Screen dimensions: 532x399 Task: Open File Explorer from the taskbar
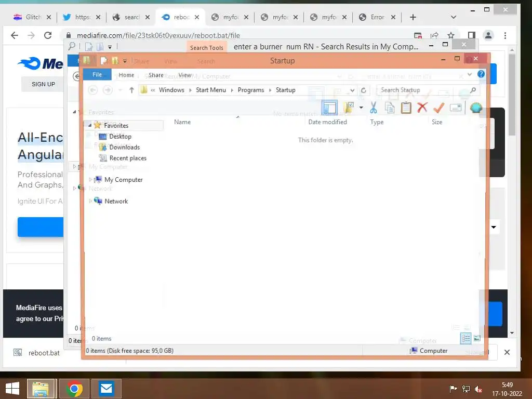click(41, 389)
